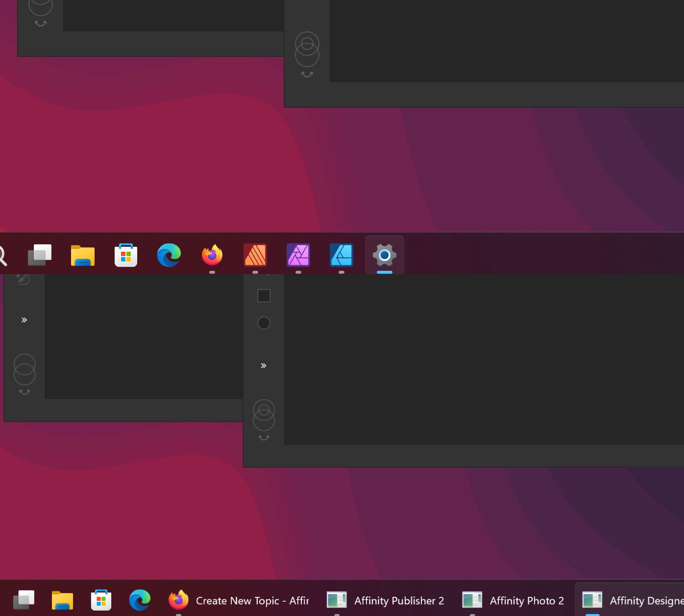Swap stroke and fill colours in the lower-left Affinity window
The height and width of the screenshot is (616, 684).
tap(24, 392)
